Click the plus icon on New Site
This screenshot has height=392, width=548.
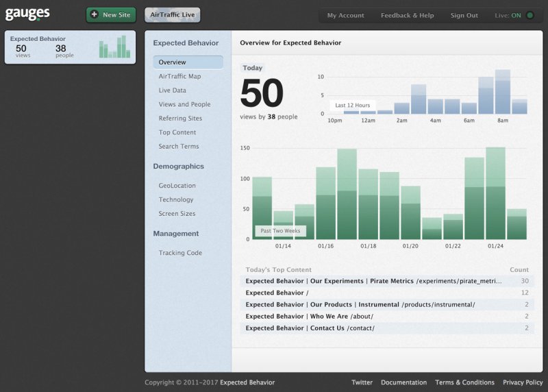click(95, 14)
